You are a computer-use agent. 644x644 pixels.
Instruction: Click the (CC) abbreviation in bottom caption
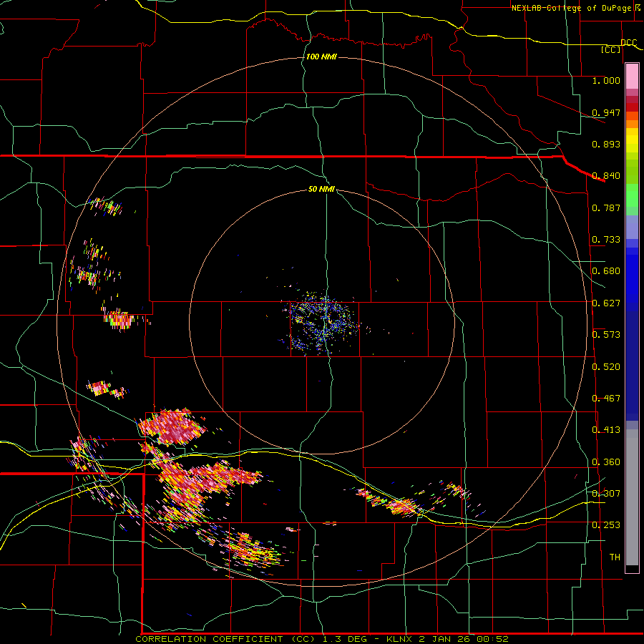click(304, 639)
